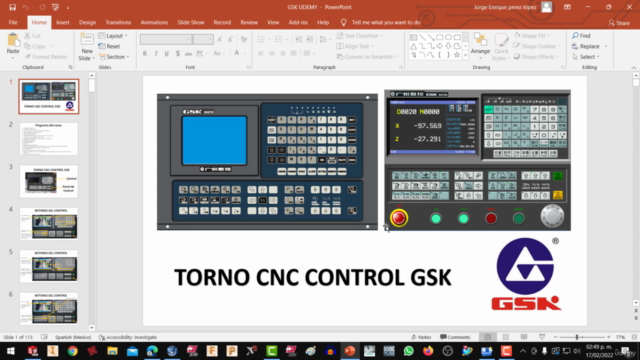Reset the slide layout
The image size is (640, 360).
109,46
